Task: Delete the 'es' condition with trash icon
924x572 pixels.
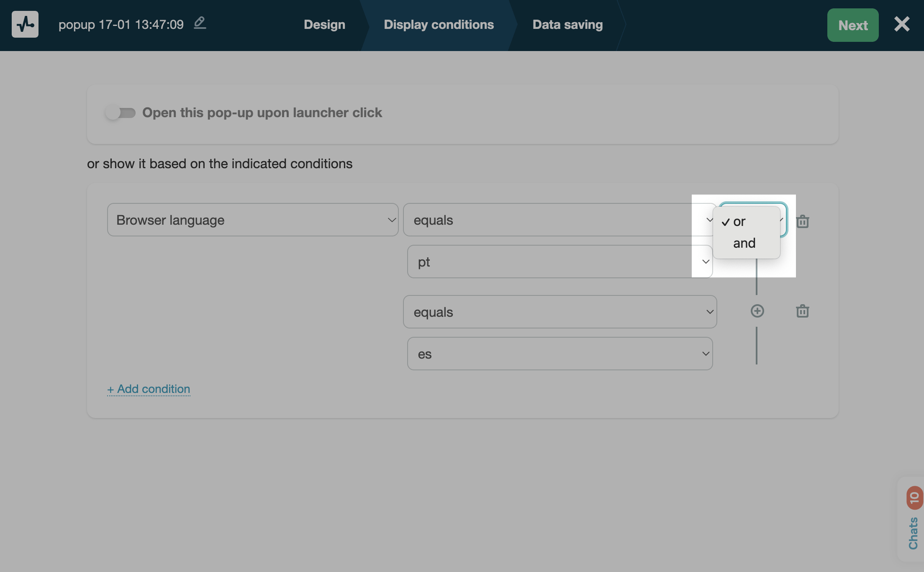Action: [802, 311]
